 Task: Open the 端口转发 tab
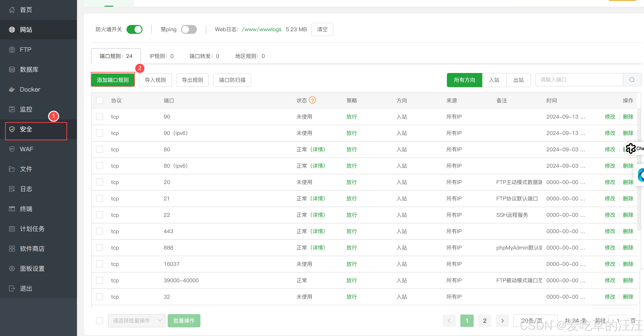point(204,56)
